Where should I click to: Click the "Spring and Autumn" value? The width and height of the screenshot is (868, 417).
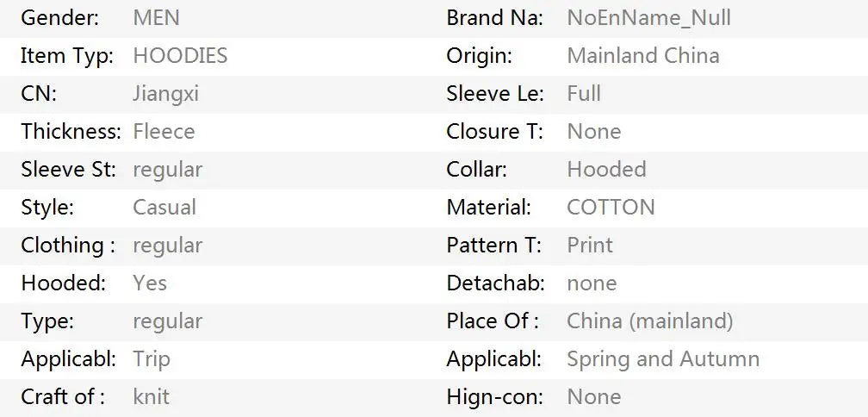(x=663, y=359)
